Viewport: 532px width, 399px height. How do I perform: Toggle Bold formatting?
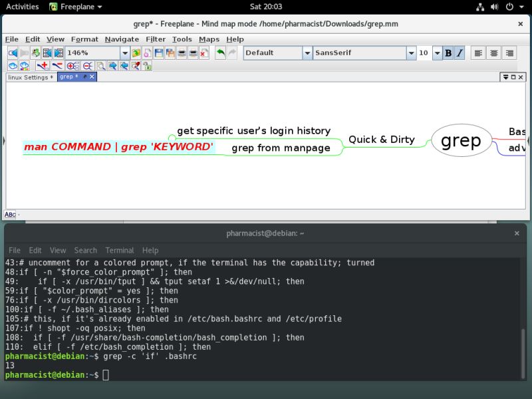[x=448, y=53]
